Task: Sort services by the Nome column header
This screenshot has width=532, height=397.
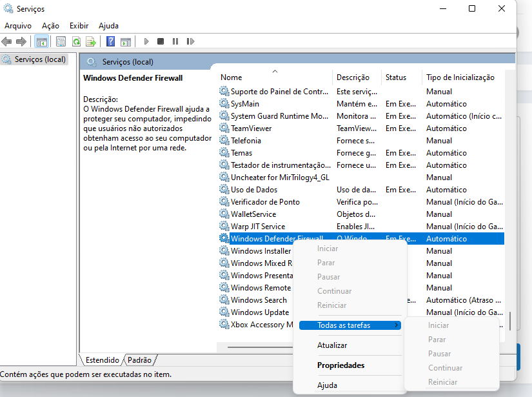Action: (x=275, y=77)
